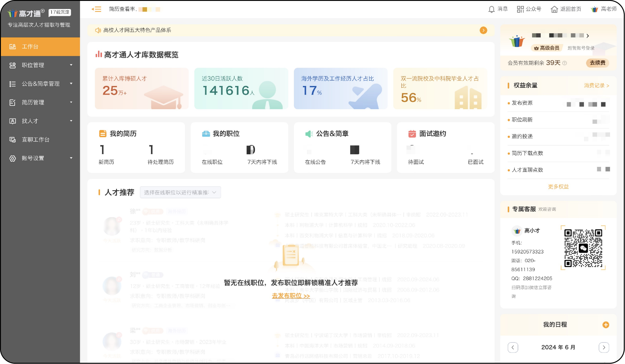Click 已面试 under 面试邀约
The height and width of the screenshot is (364, 625).
476,162
